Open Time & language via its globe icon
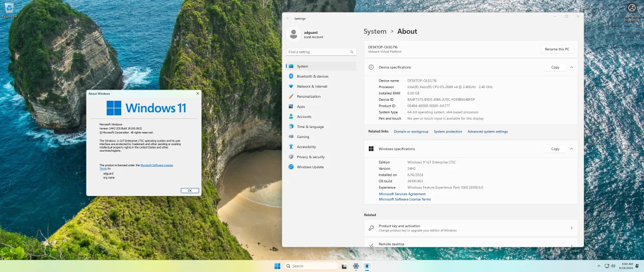 coord(291,126)
